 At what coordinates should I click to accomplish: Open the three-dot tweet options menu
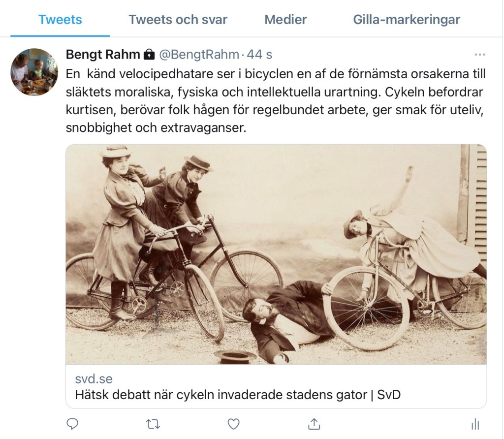click(x=480, y=55)
